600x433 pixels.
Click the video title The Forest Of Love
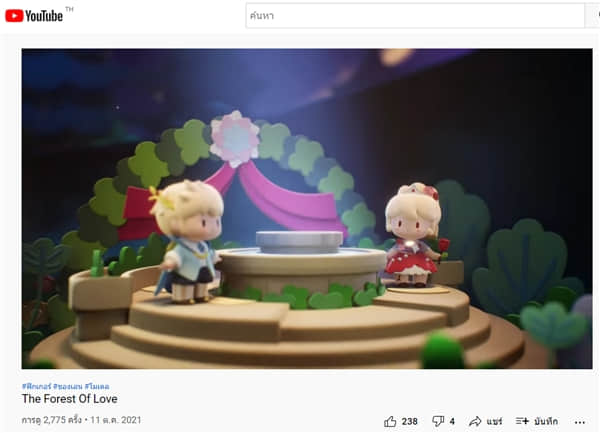point(70,399)
